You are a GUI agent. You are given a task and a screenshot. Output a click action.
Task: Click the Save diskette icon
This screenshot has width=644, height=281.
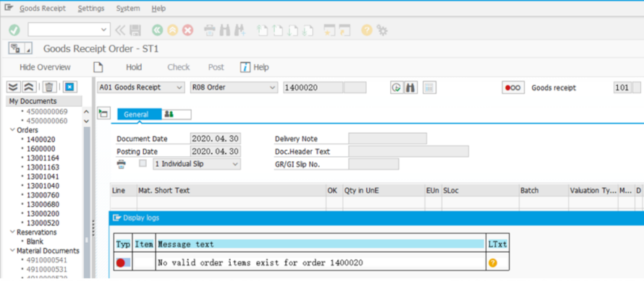(x=135, y=30)
